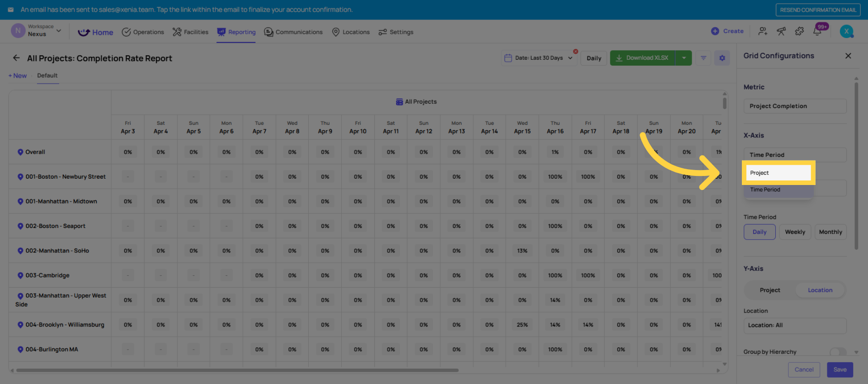
Task: Select Weekly time period option
Action: (x=795, y=232)
